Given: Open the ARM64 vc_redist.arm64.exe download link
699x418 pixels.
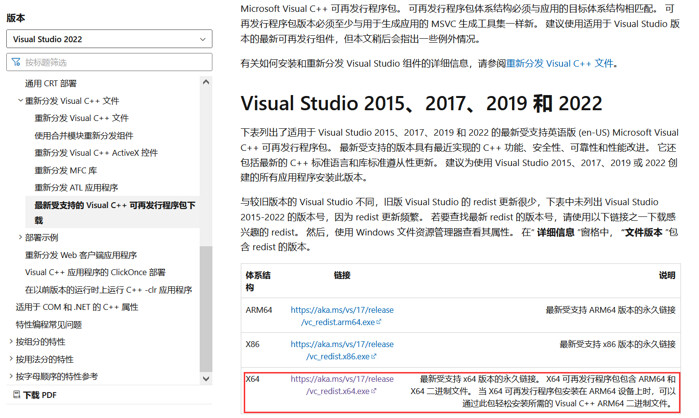Looking at the screenshot, I should pos(342,316).
